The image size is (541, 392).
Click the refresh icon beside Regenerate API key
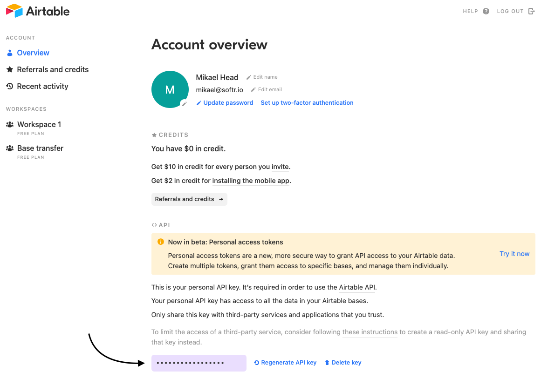coord(256,362)
